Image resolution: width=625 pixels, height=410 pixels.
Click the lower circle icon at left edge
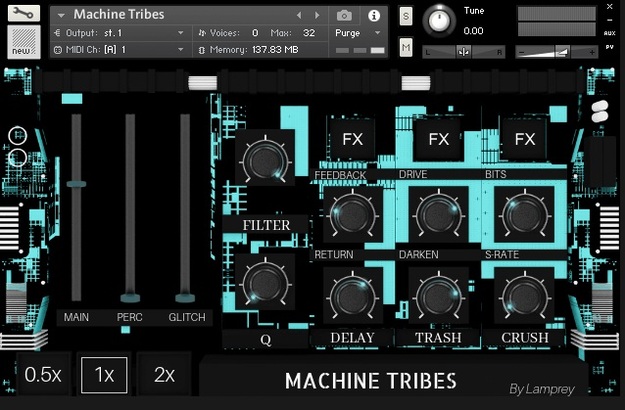[x=17, y=157]
